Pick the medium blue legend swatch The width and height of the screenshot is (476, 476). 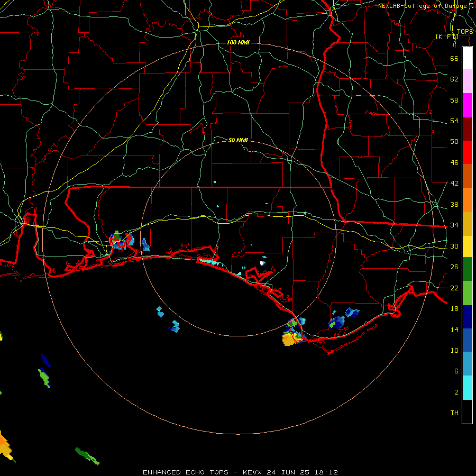pos(467,340)
